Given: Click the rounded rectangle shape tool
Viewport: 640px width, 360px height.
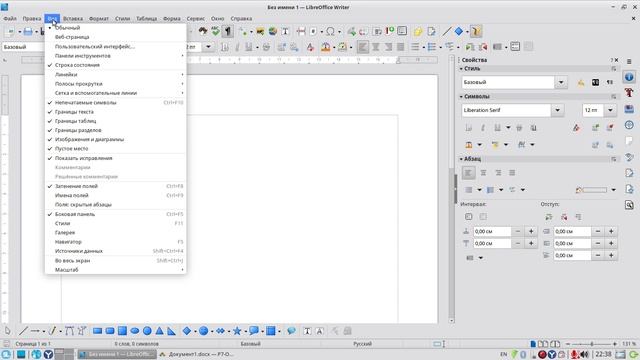Looking at the screenshot, I should (x=110, y=331).
